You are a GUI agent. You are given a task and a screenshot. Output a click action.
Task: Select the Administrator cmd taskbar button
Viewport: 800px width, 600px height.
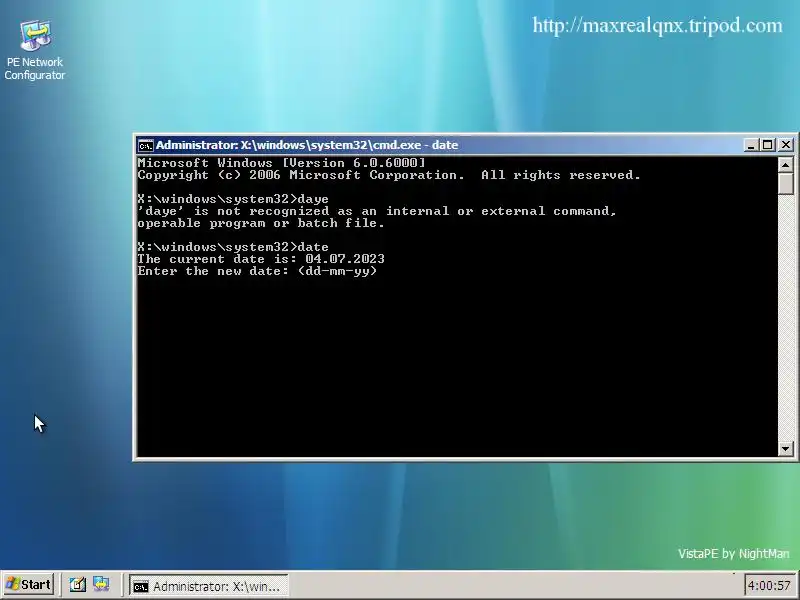[x=208, y=586]
